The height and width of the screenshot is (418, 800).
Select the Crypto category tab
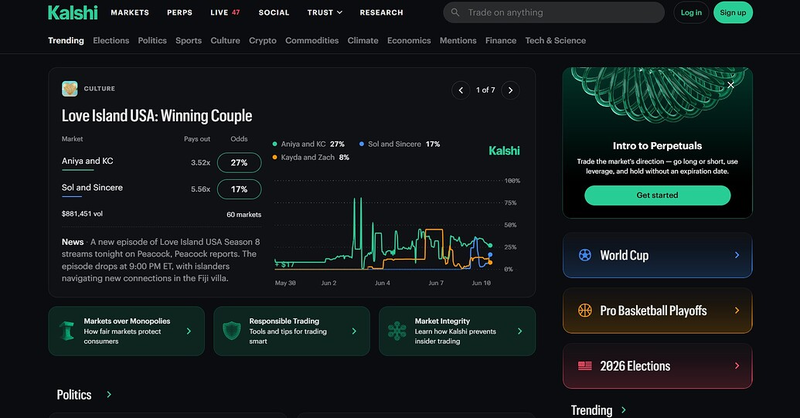click(x=262, y=40)
